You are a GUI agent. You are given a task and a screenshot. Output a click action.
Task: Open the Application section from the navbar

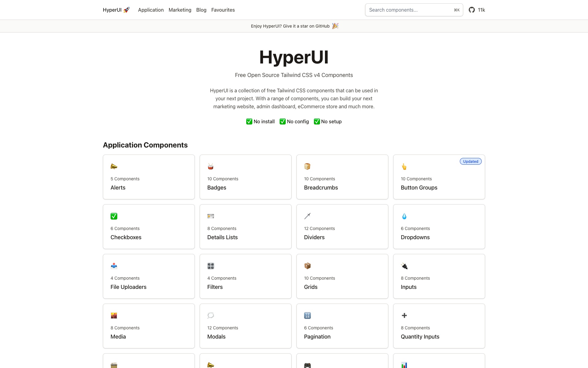click(151, 10)
